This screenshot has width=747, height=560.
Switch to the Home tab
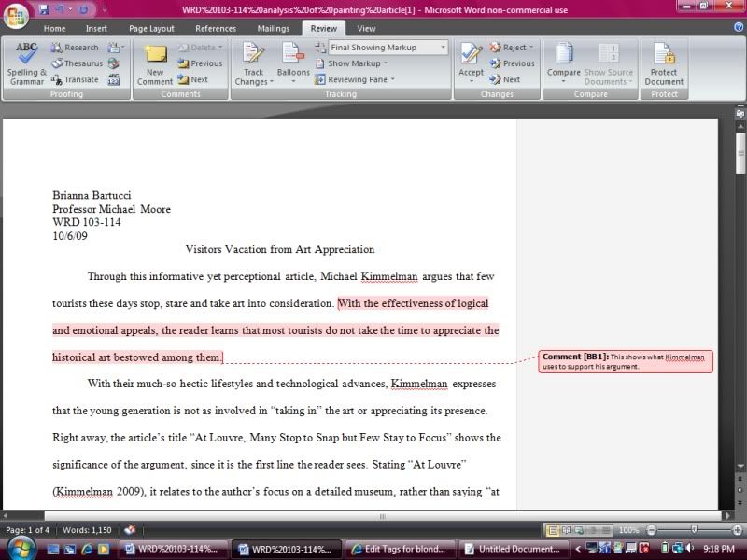(x=54, y=29)
